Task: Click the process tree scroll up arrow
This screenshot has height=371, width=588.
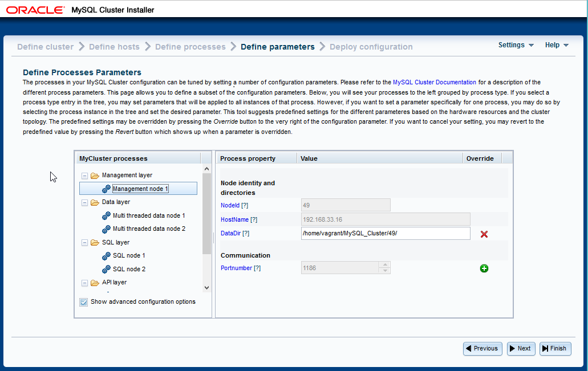Action: click(206, 169)
